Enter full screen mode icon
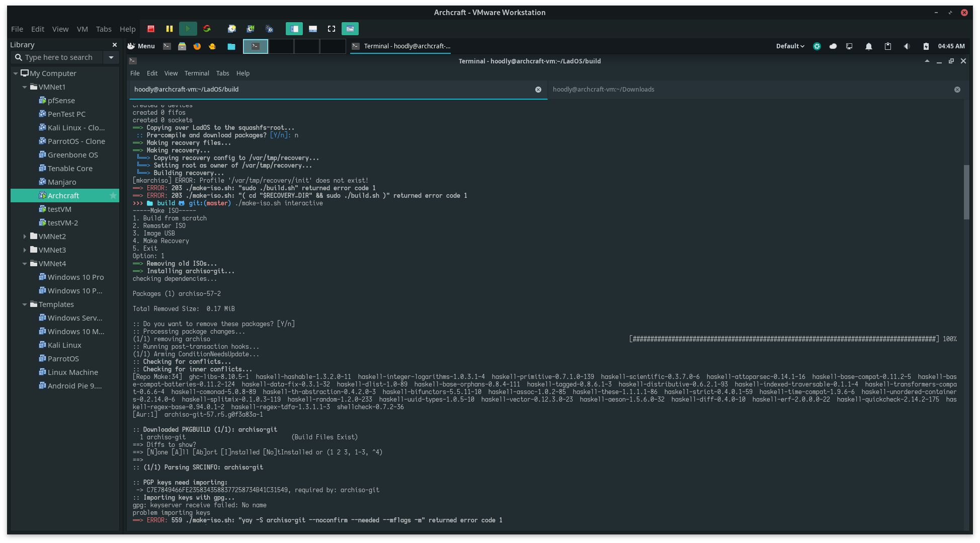 [x=332, y=29]
